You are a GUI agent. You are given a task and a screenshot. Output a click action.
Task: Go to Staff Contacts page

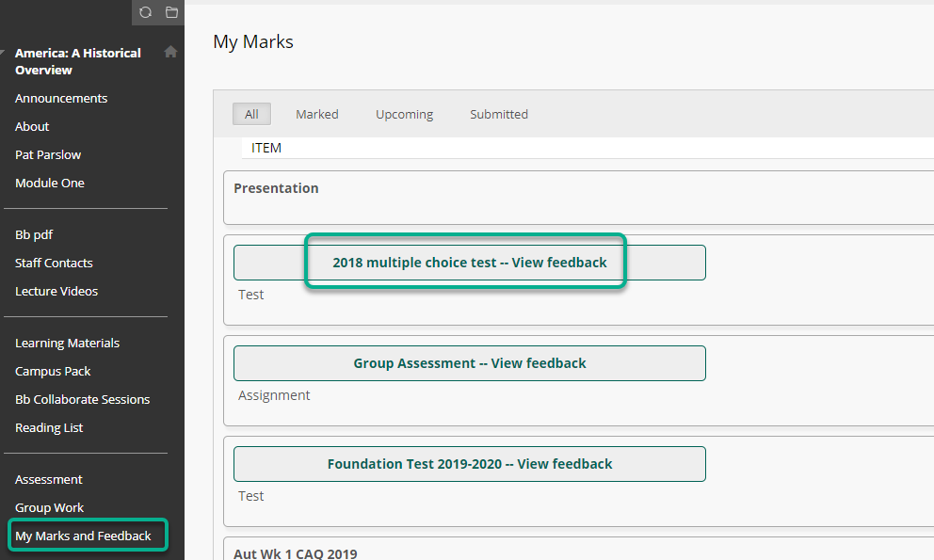(54, 263)
